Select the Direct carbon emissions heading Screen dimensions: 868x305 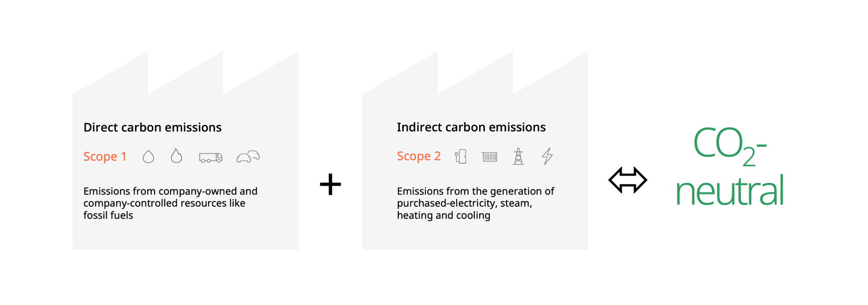coord(152,127)
